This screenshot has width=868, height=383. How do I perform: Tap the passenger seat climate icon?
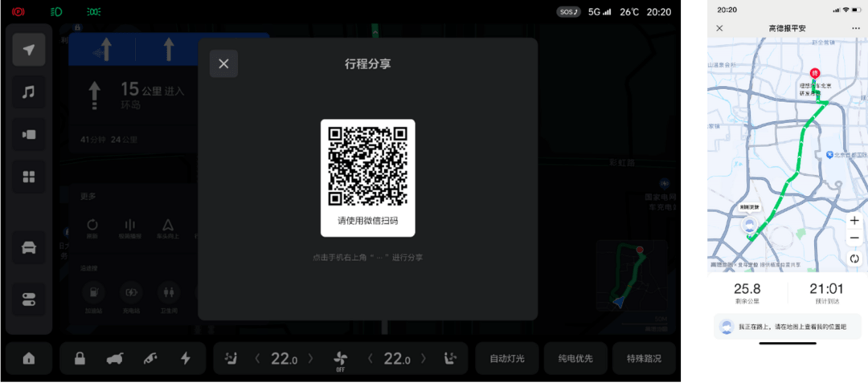pos(451,358)
